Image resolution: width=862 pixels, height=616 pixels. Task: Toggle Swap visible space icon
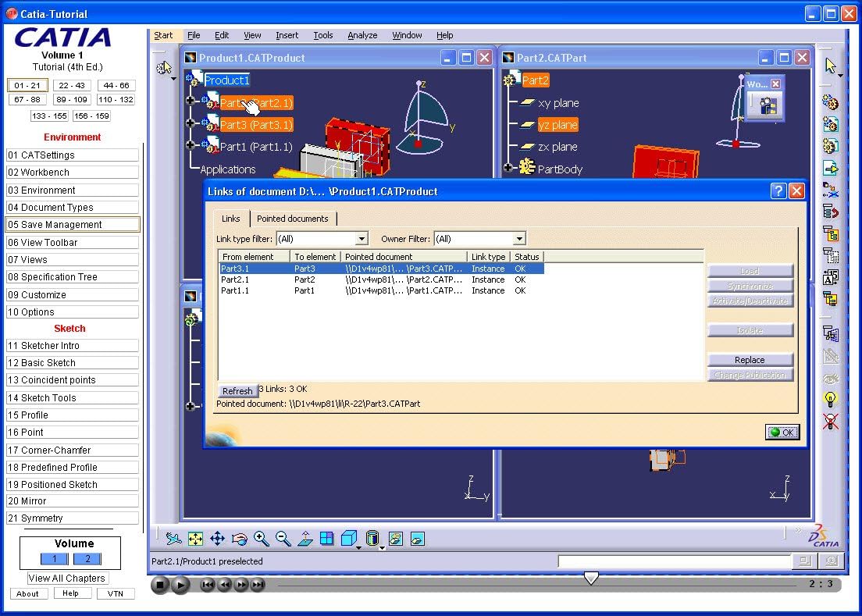(x=418, y=539)
